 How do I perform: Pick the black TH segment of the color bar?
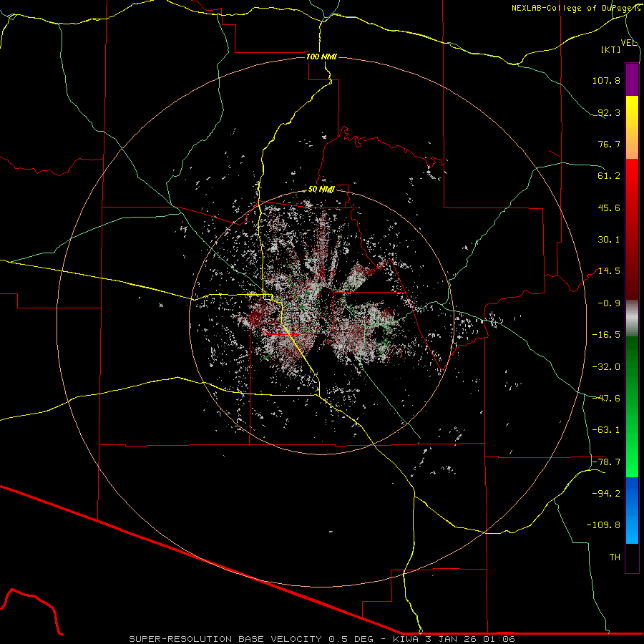coord(632,557)
